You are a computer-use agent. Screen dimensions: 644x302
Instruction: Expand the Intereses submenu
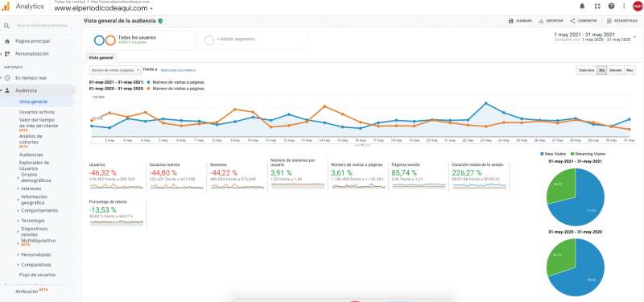click(x=18, y=188)
